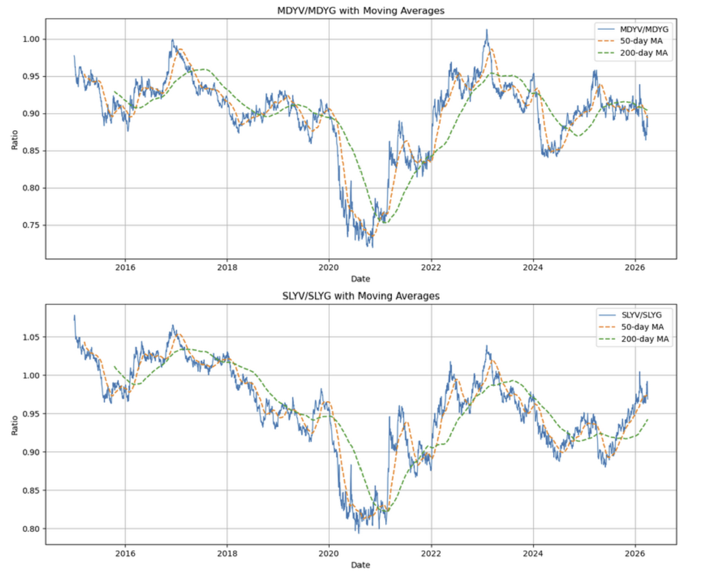Click the "SLYV/SLYG with Moving Averages" chart title
Viewport: 718px width, 588px height.
pos(360,296)
